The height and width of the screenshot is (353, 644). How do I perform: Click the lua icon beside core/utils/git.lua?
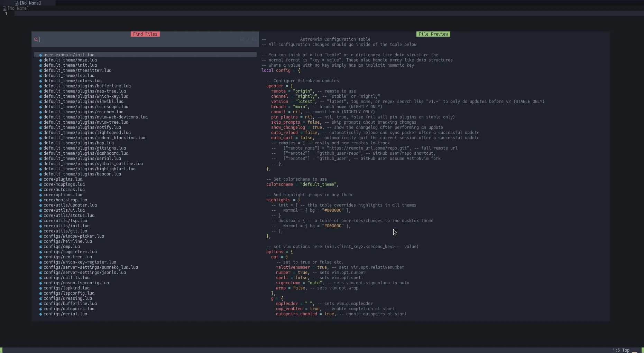point(40,231)
